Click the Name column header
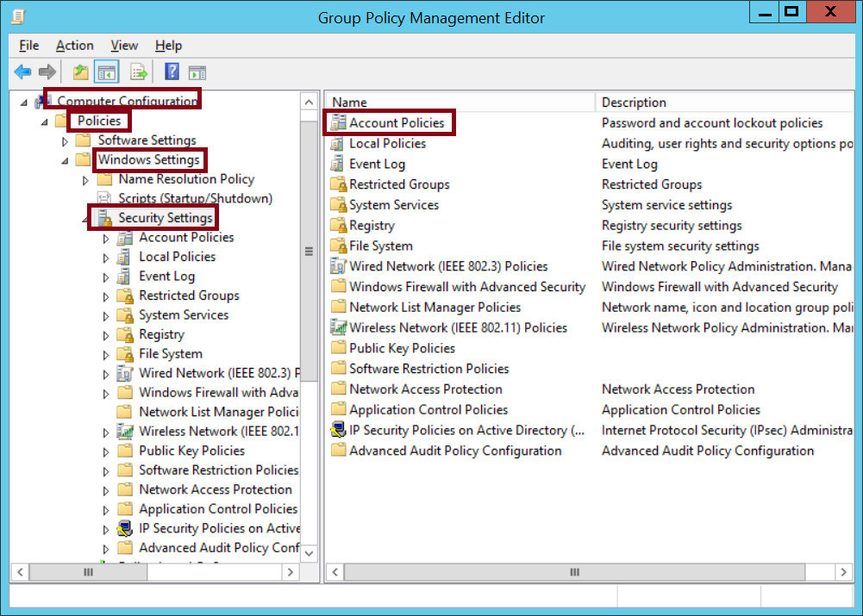Image resolution: width=863 pixels, height=616 pixels. 349,103
